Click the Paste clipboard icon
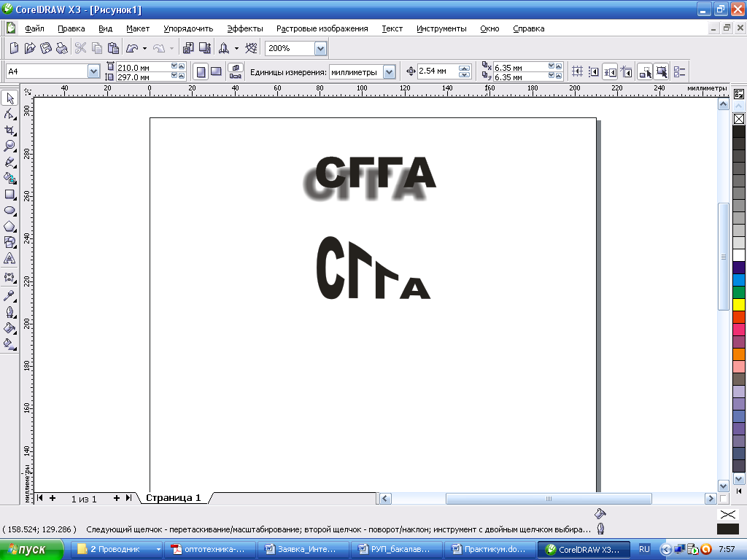The width and height of the screenshot is (747, 560). coord(113,48)
